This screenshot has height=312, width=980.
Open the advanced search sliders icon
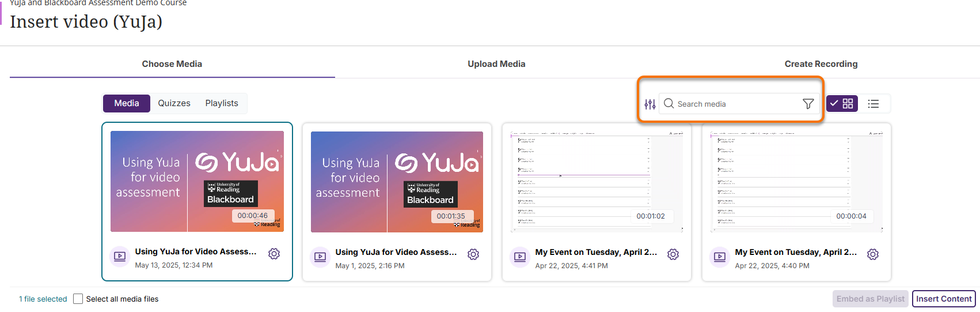pos(650,104)
